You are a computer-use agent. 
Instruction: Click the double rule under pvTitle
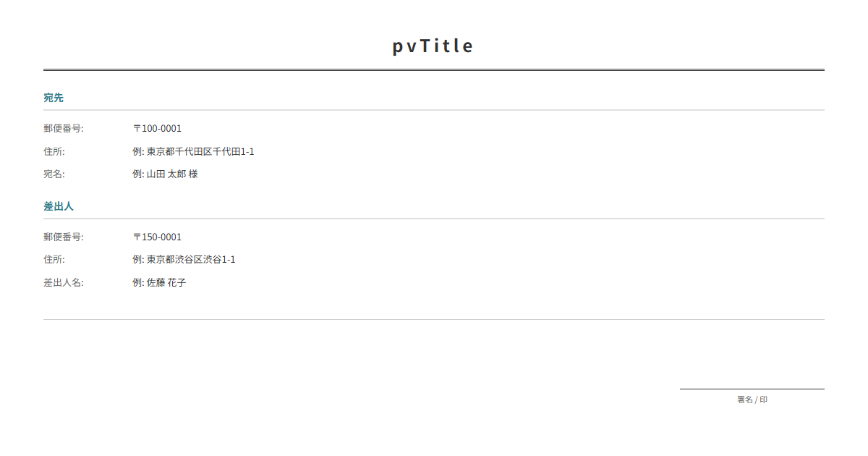click(434, 70)
